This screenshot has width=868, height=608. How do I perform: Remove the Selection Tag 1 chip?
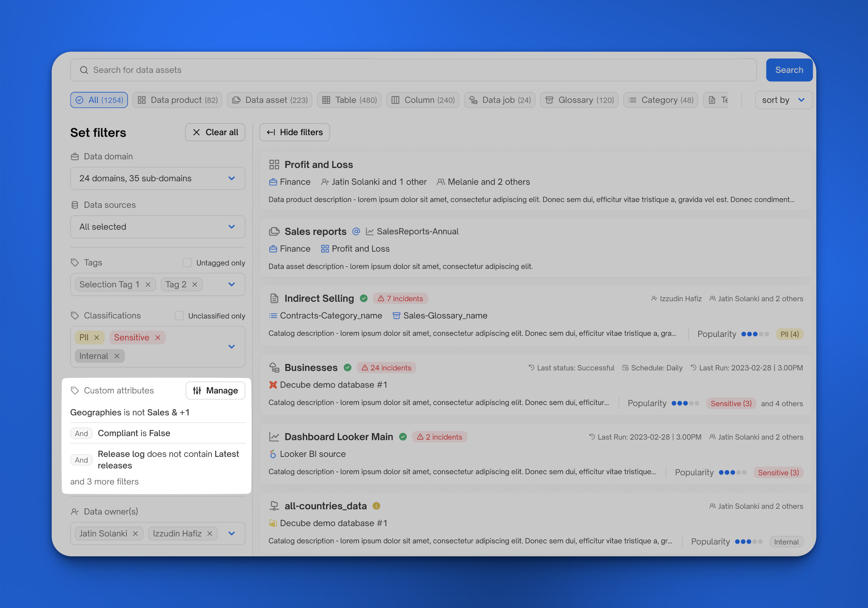pos(148,285)
